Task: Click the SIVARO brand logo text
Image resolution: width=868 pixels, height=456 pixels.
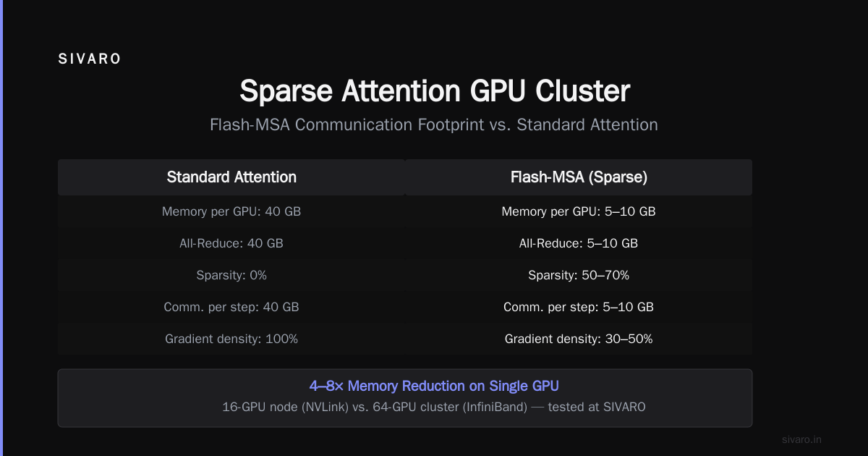Action: tap(90, 59)
